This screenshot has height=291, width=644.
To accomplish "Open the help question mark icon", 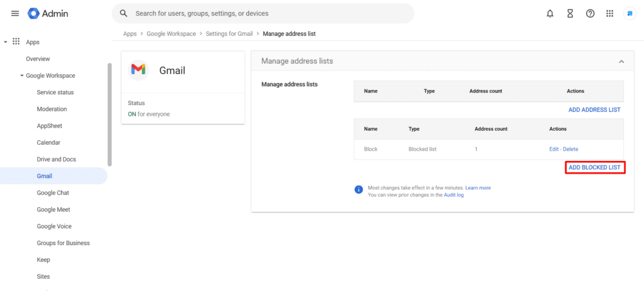I will (590, 14).
